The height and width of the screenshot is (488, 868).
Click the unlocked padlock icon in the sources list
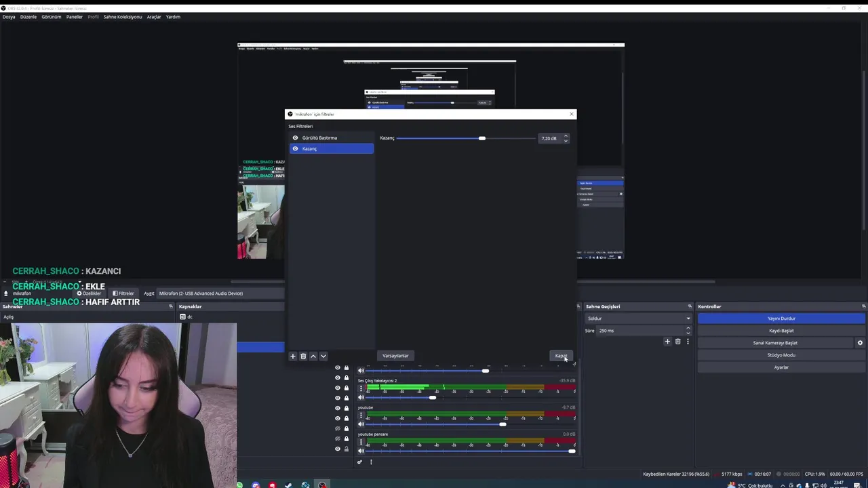(x=346, y=449)
